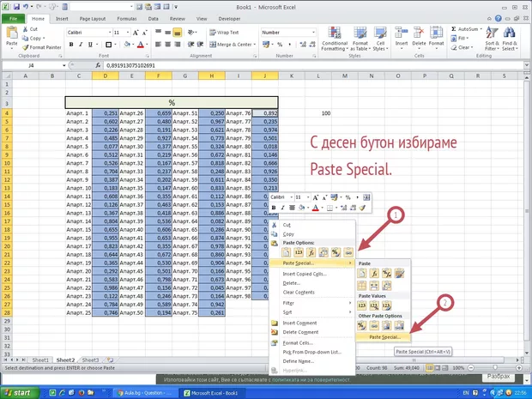
Task: Open the Sort & Filter dropdown
Action: tap(492, 39)
